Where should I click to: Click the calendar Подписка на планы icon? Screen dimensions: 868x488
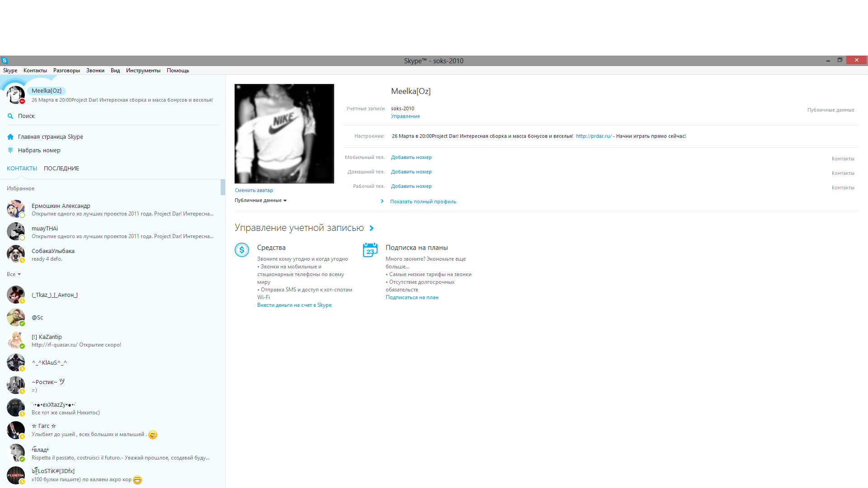click(370, 250)
